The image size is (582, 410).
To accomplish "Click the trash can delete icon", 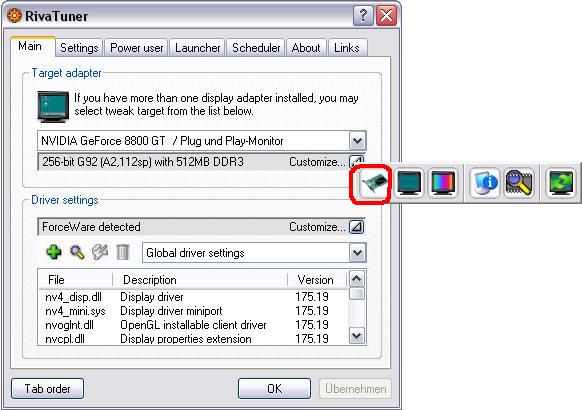I will click(123, 252).
